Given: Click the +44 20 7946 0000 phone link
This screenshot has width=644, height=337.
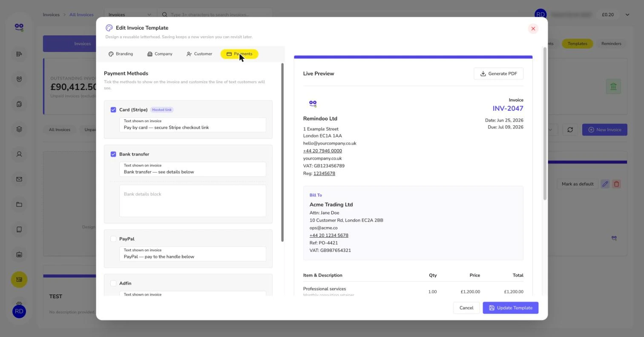Looking at the screenshot, I should [x=322, y=151].
